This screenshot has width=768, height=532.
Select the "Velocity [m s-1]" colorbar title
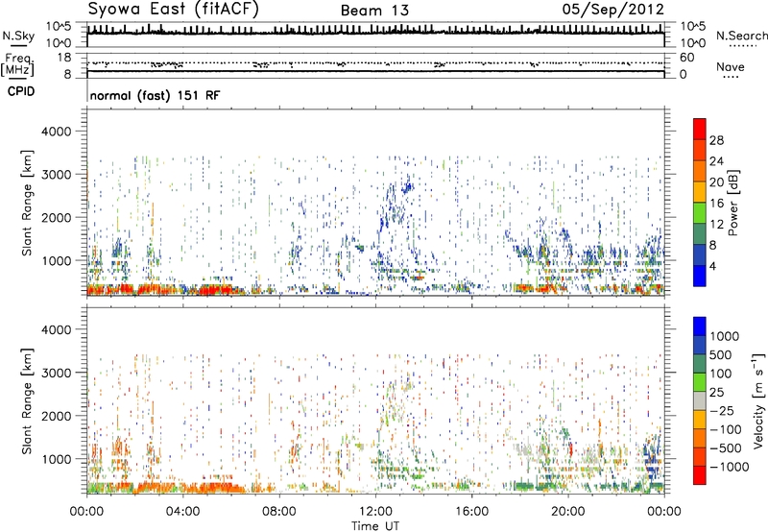tap(758, 400)
